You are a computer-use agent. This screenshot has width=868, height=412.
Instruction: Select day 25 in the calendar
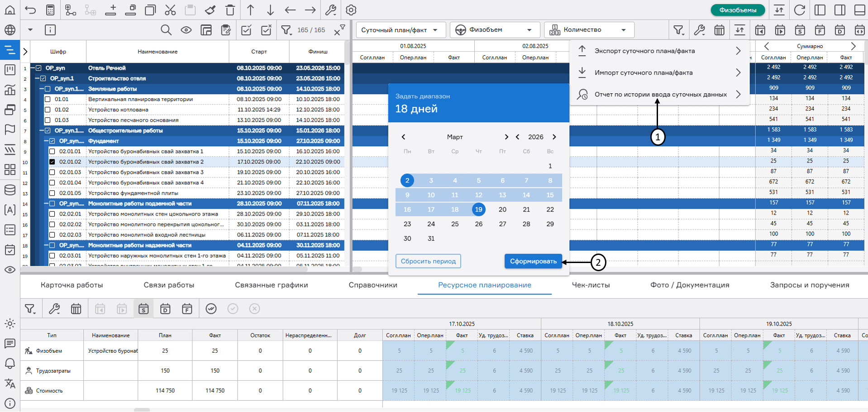[x=455, y=224]
